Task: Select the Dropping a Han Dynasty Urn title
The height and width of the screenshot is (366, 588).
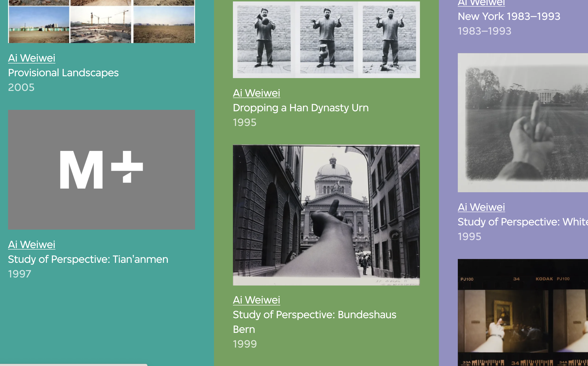Action: click(x=301, y=108)
